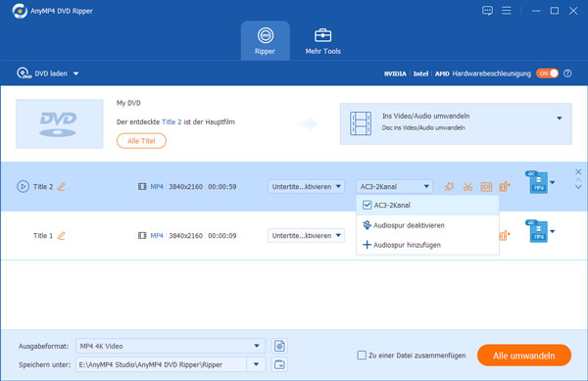This screenshot has height=381, width=588.
Task: Click the Title 1 row name
Action: (43, 236)
